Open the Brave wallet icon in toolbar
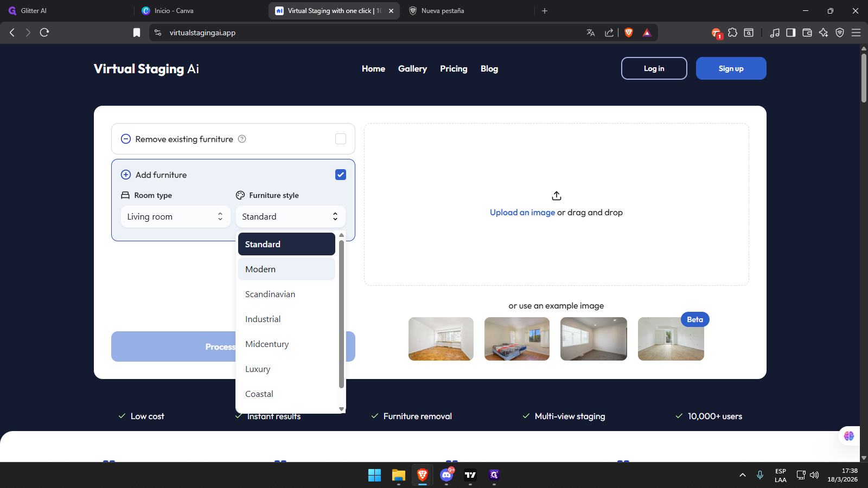This screenshot has height=488, width=868. click(807, 33)
